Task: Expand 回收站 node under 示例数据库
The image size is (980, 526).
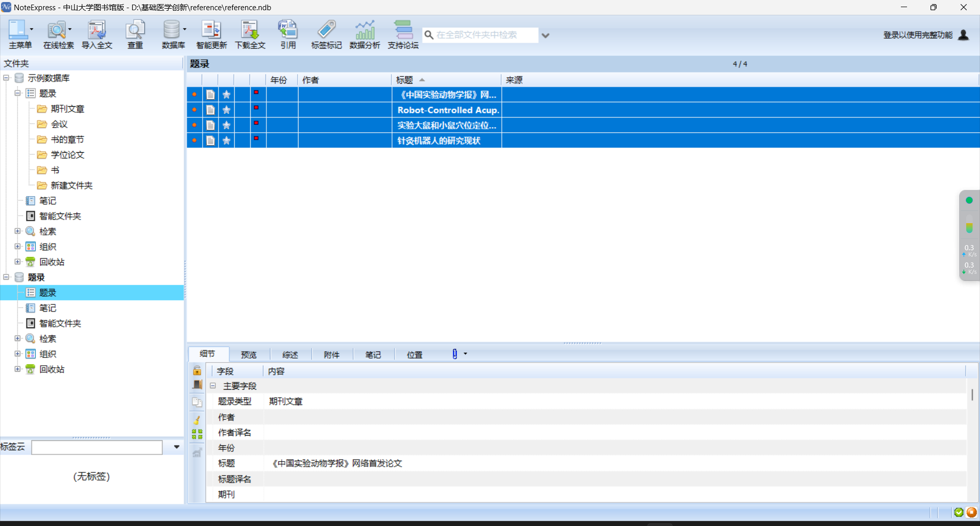Action: point(18,261)
